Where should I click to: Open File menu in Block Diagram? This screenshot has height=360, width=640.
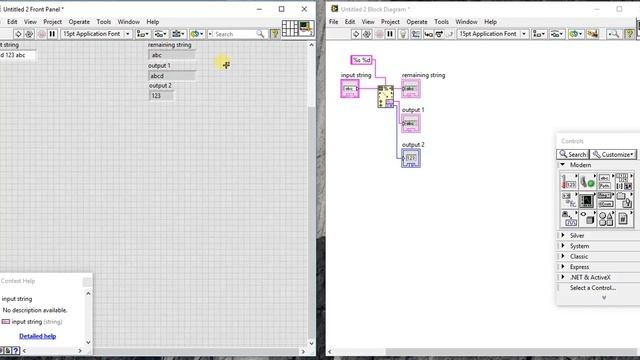333,22
